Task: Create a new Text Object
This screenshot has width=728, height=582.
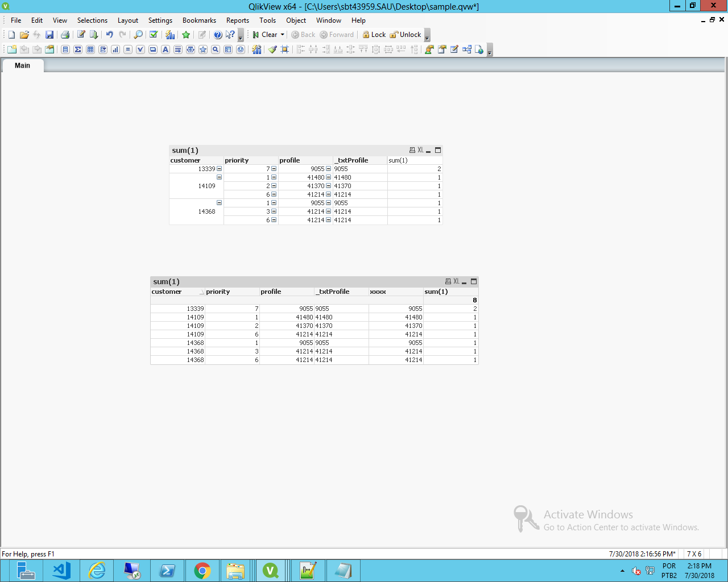Action: tap(166, 49)
